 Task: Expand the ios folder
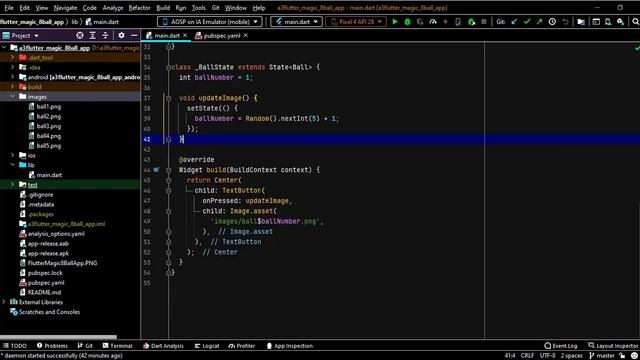[x=12, y=156]
